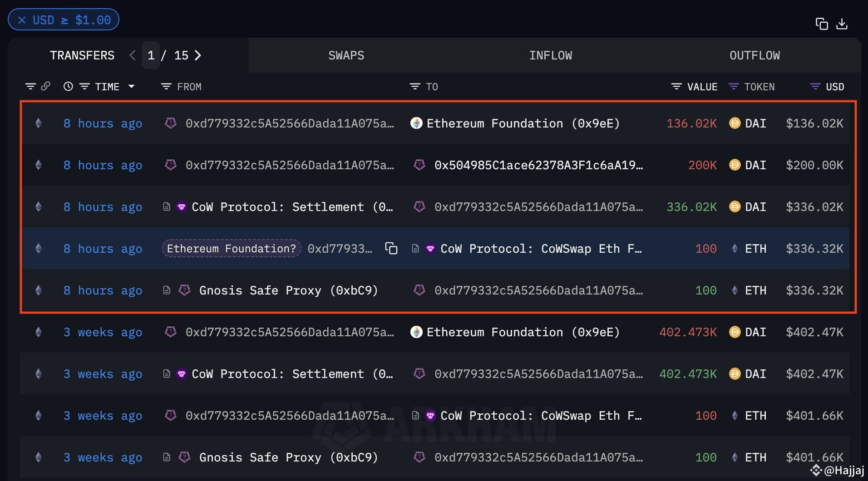Click the 'Ethereum Foundation?' tag
Screen dimensions: 868x481
pos(232,249)
